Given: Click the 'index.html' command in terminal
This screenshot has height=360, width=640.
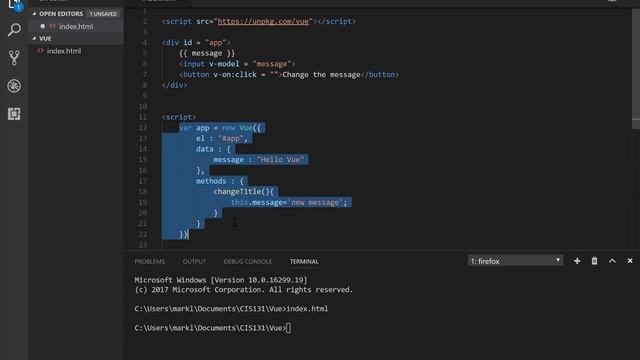Looking at the screenshot, I should 307,309.
